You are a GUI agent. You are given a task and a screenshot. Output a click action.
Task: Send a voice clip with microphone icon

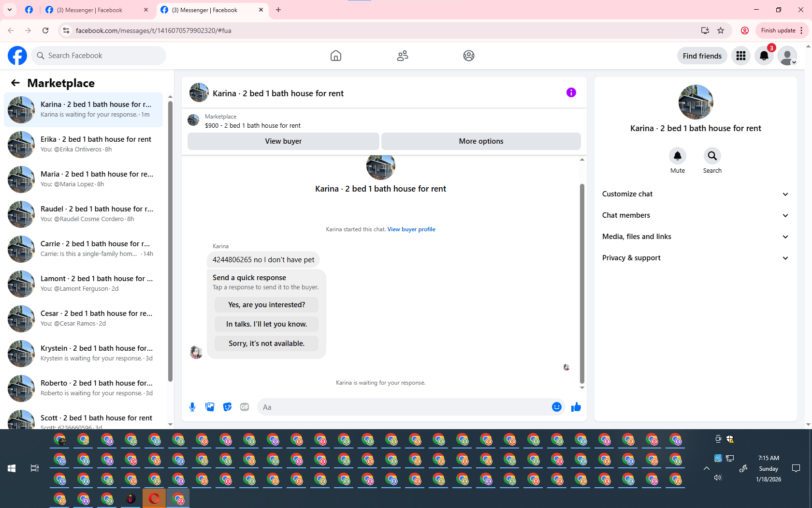click(192, 407)
